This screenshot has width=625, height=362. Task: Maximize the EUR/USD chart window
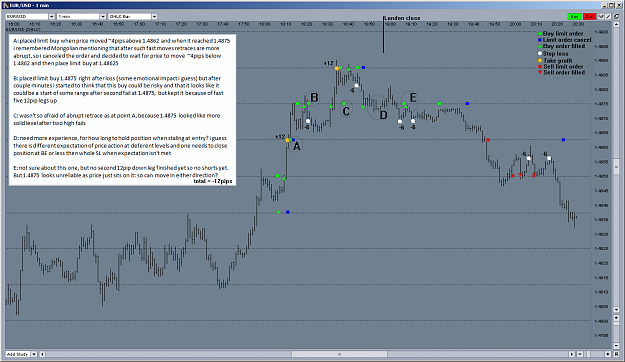[611, 5]
